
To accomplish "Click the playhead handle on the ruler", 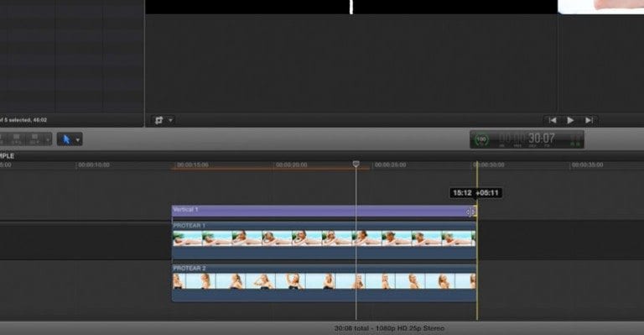I will [x=356, y=164].
